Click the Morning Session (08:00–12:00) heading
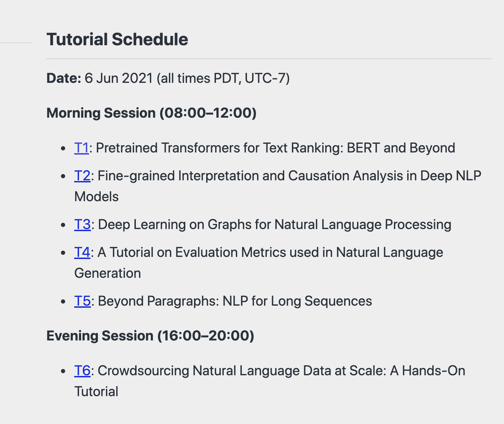 pos(151,113)
